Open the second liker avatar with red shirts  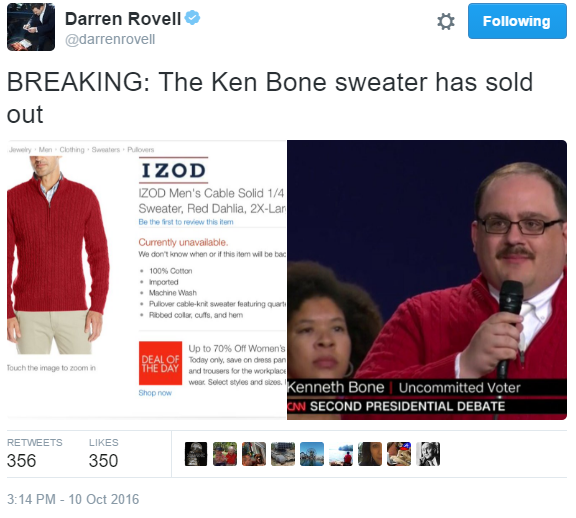click(225, 454)
